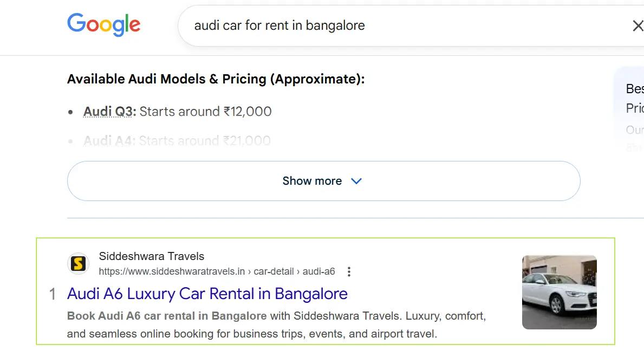
Task: Open the white Audi thumbnail image
Action: tap(559, 292)
